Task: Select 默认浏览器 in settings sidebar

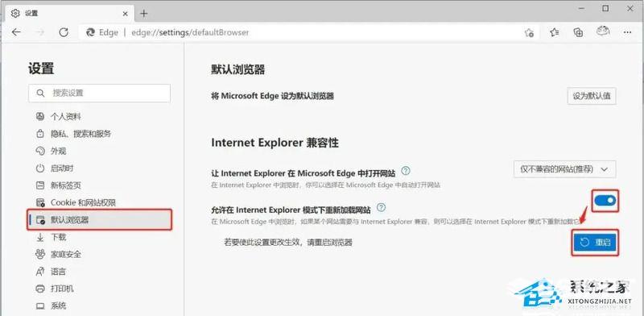Action: click(x=100, y=220)
